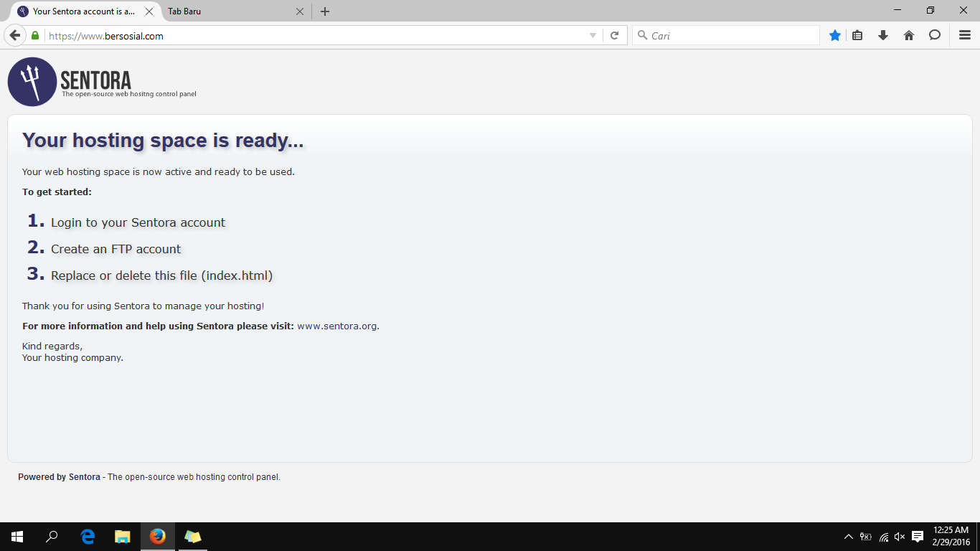The width and height of the screenshot is (980, 551).
Task: Restore down the Firefox window
Action: (x=930, y=10)
